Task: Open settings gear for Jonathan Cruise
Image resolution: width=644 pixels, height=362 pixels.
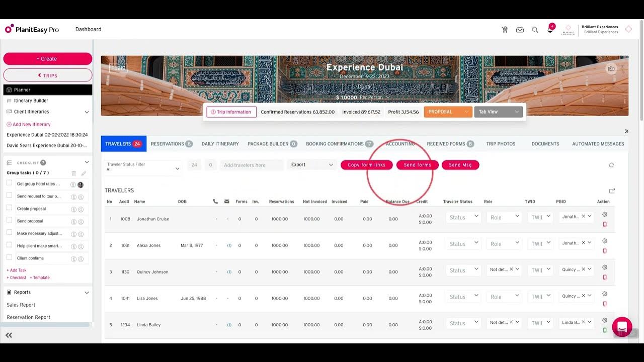Action: [605, 214]
